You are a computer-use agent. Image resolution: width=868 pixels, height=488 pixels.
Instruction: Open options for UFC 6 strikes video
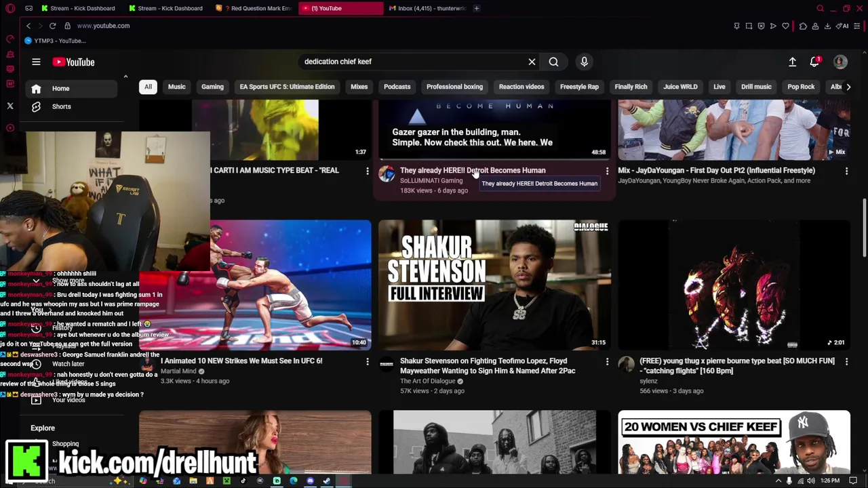pyautogui.click(x=368, y=361)
